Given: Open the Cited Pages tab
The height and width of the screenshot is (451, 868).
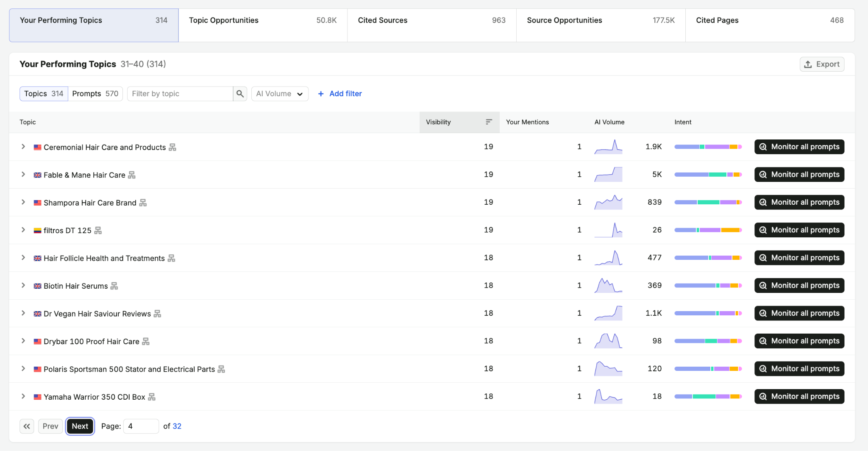Looking at the screenshot, I should point(770,25).
